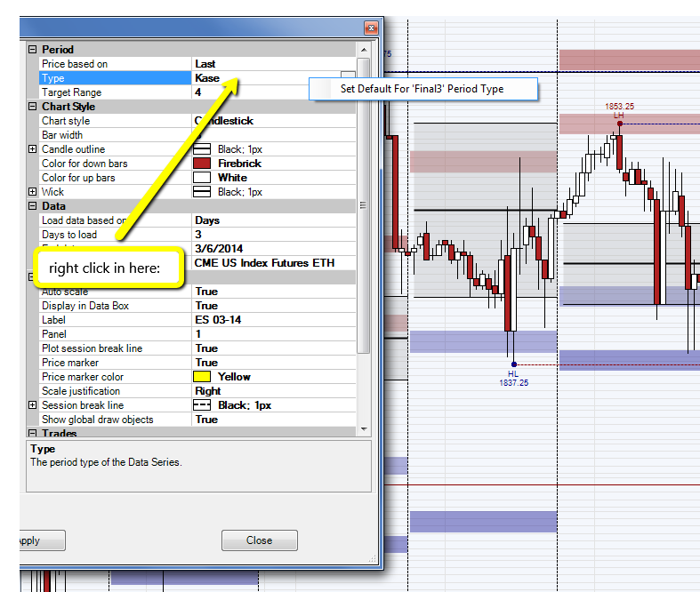Screen dimensions: 700x592
Task: Pick the White up bar color swatch
Action: 202,178
